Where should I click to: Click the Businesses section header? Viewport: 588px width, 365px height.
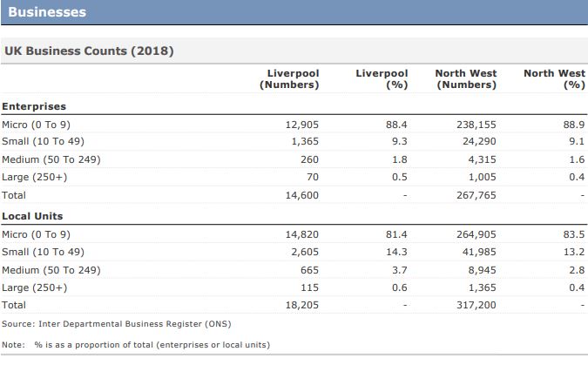click(x=47, y=12)
